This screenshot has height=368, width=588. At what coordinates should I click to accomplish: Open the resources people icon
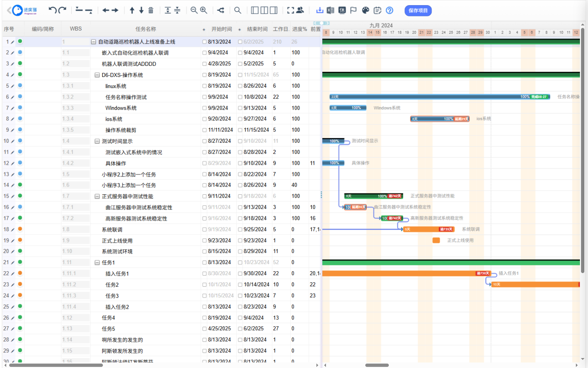click(x=300, y=10)
